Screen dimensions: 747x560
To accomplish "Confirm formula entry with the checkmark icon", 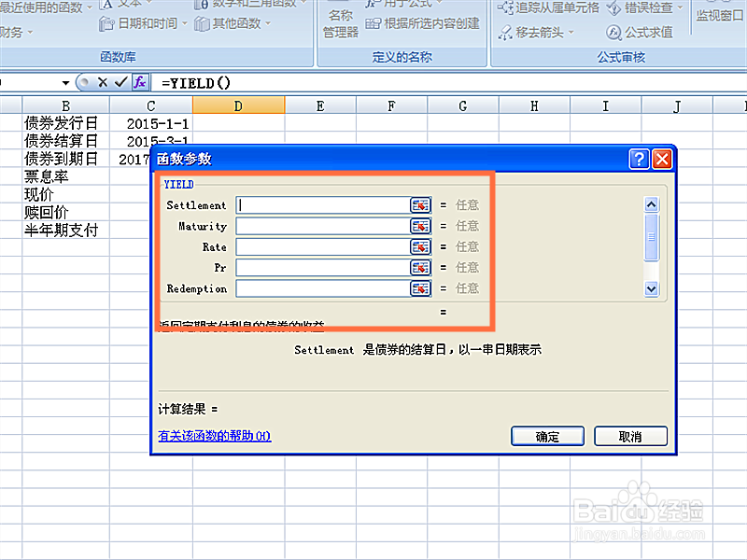I will tap(121, 82).
